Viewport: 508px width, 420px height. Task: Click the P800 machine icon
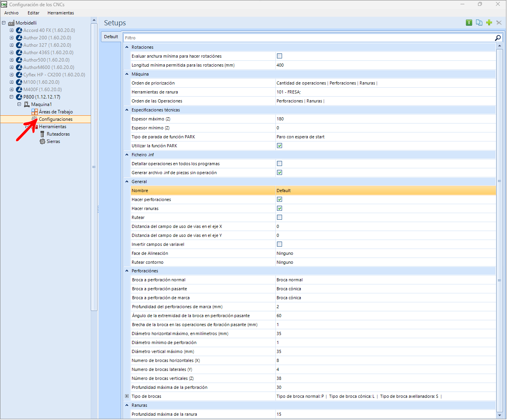[19, 97]
